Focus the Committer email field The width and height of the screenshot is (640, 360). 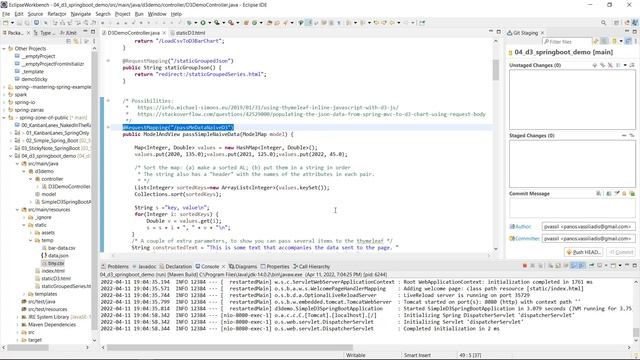pos(588,238)
